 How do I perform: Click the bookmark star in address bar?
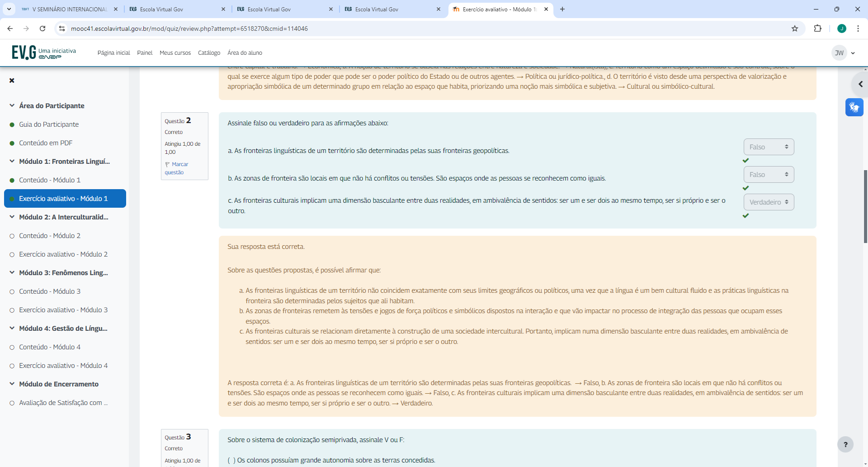tap(795, 29)
